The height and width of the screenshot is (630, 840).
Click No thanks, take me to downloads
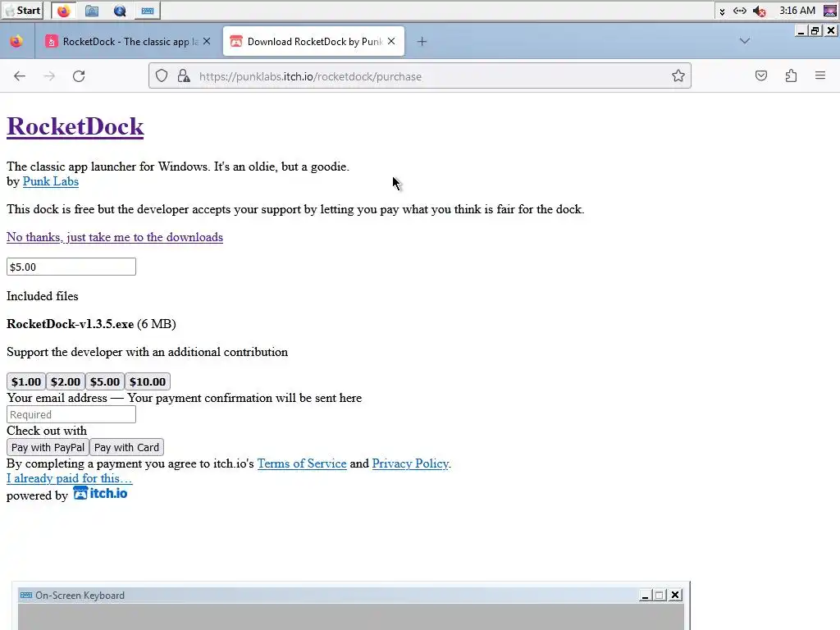click(x=115, y=237)
